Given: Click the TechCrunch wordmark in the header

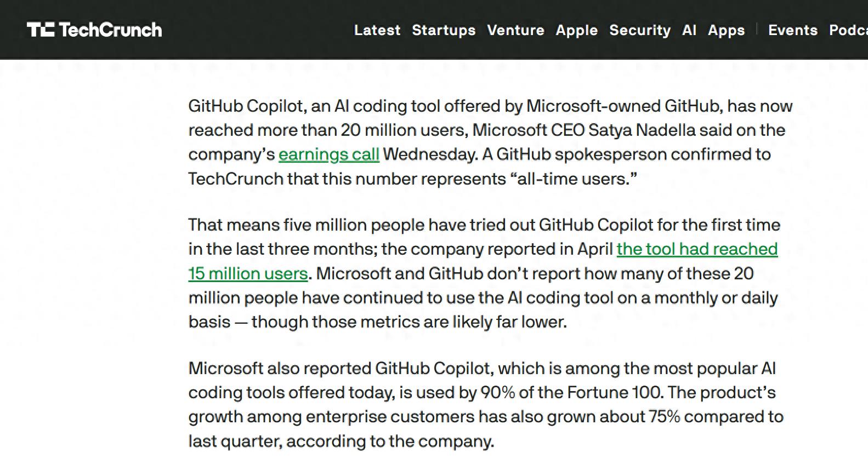Looking at the screenshot, I should coord(112,30).
